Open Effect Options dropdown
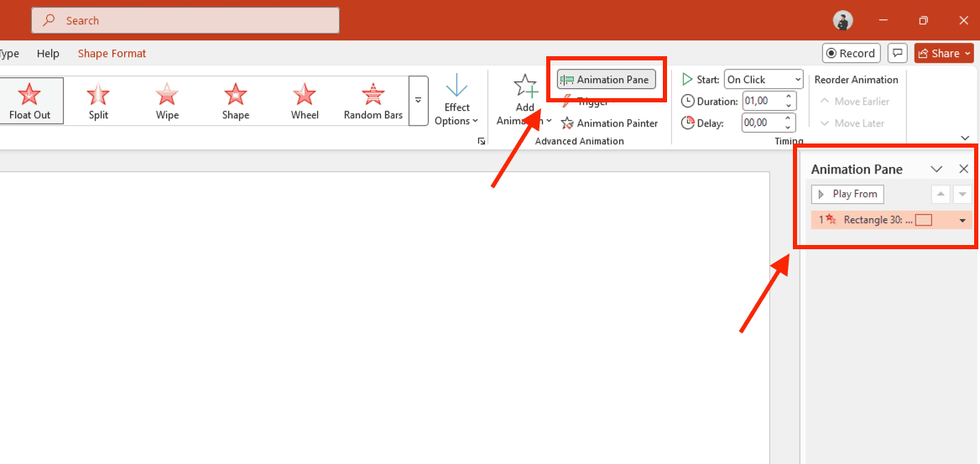Screen dimensions: 980x464 [x=457, y=100]
